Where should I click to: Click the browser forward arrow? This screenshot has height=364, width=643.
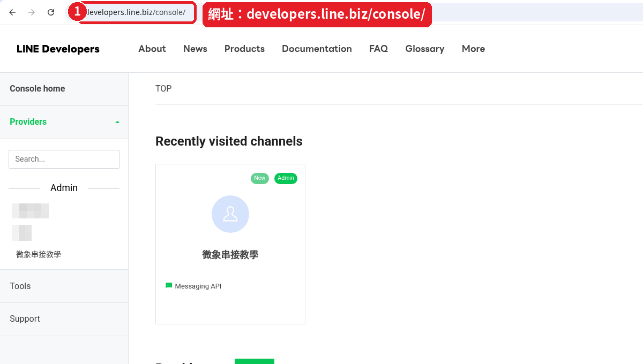point(32,12)
